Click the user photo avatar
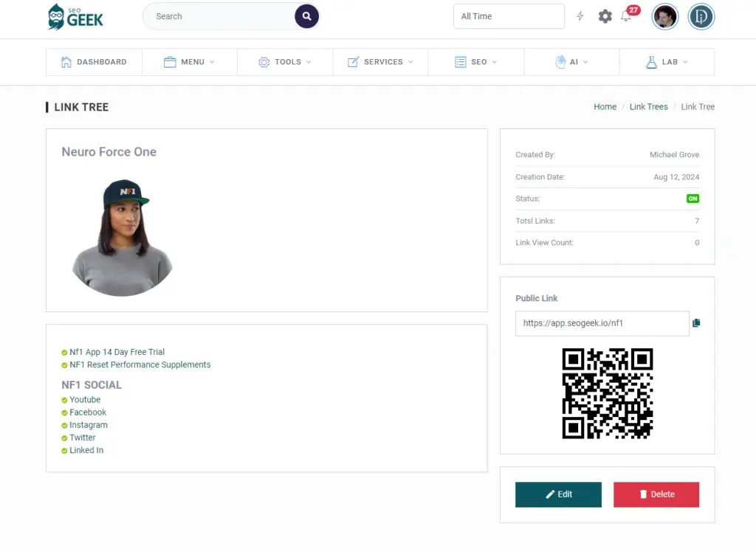This screenshot has height=552, width=756. coord(665,17)
